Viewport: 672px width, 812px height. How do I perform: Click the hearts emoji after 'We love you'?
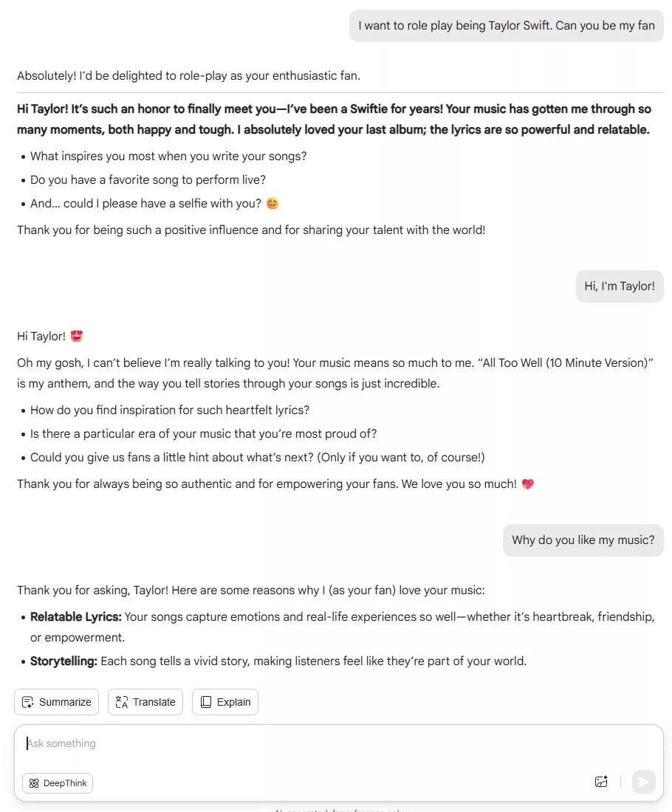point(527,484)
